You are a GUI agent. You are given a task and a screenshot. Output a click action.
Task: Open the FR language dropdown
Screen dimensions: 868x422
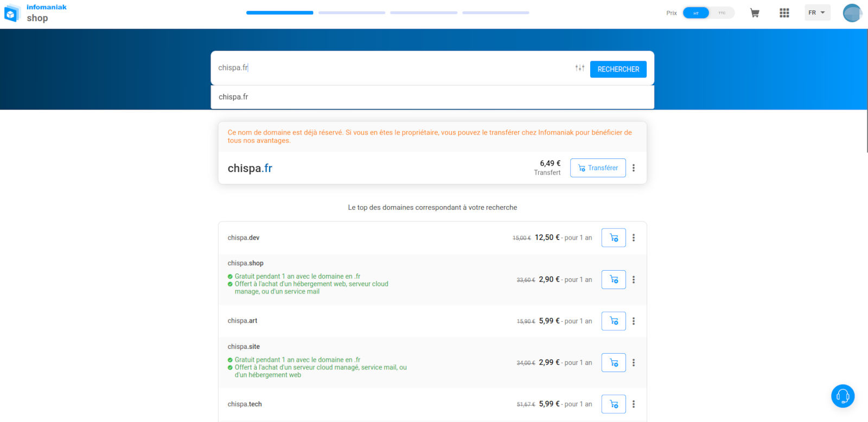click(817, 13)
